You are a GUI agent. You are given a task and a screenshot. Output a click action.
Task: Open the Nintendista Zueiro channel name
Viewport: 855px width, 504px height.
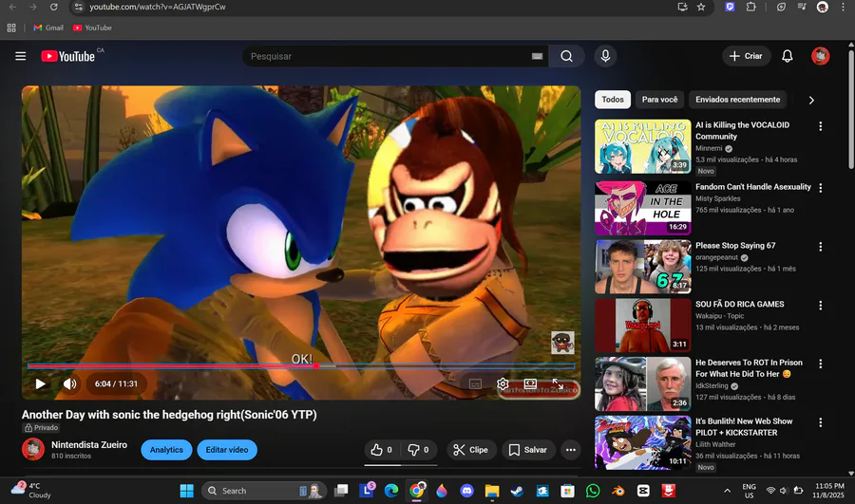[89, 444]
